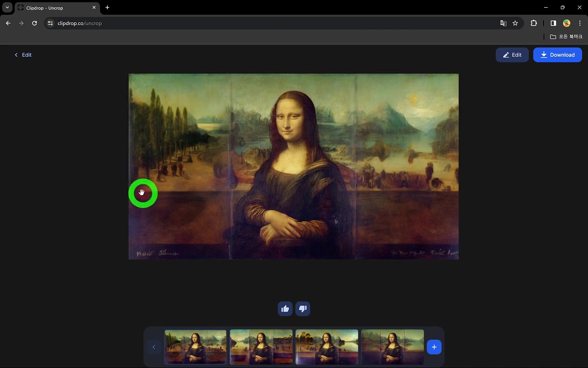
Task: Select the second Mona Lisa result thumbnail
Action: [x=261, y=347]
